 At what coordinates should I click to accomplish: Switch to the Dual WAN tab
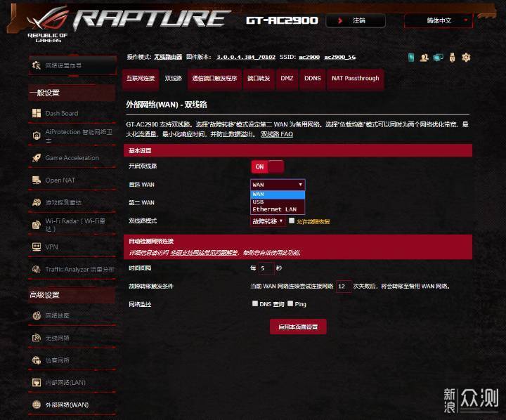[x=174, y=79]
